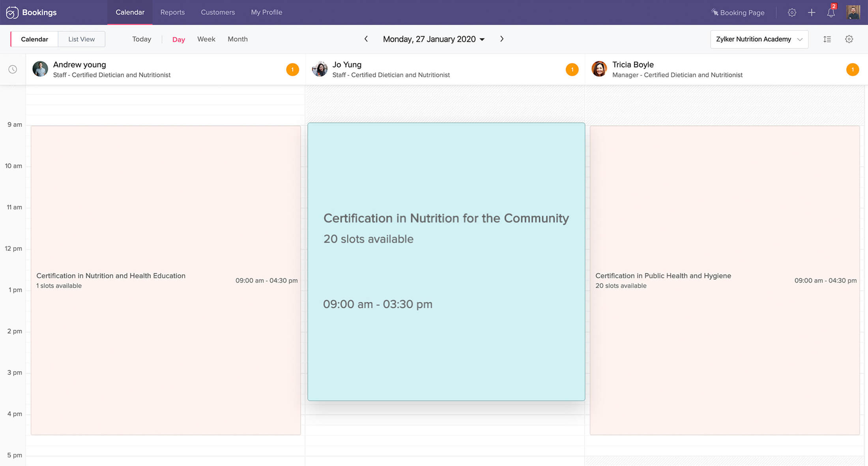Open settings gear in top navigation bar
Screen dimensions: 868x466
[x=791, y=13]
